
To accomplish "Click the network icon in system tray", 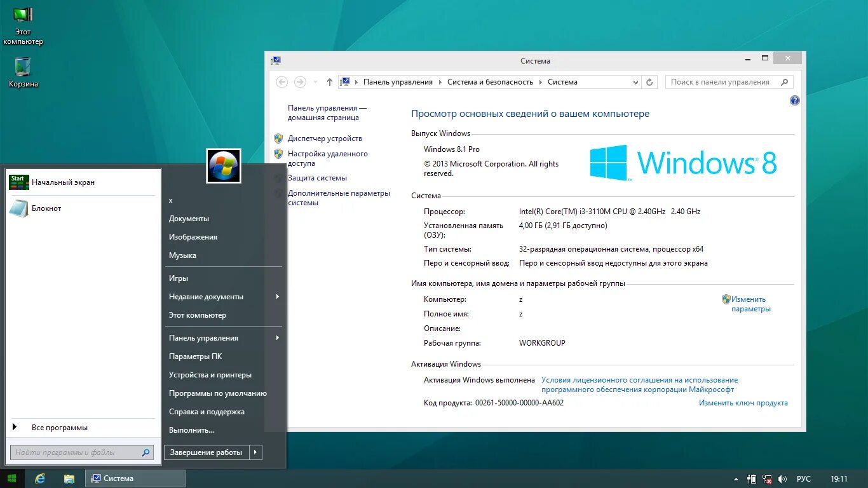I will 768,479.
